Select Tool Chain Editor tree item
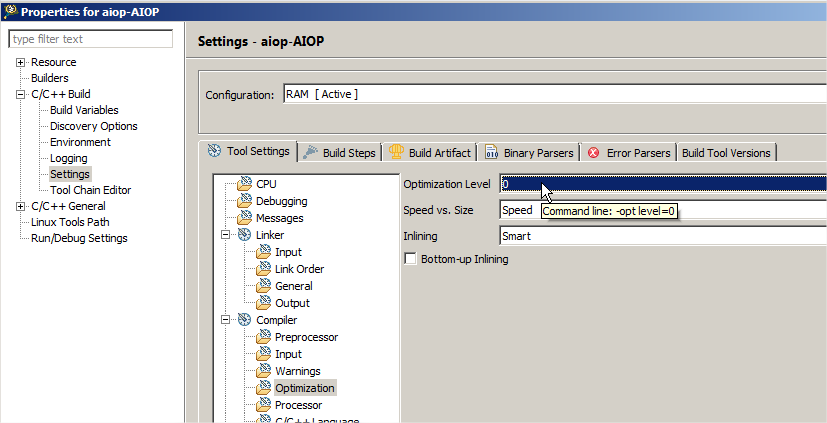 click(90, 190)
